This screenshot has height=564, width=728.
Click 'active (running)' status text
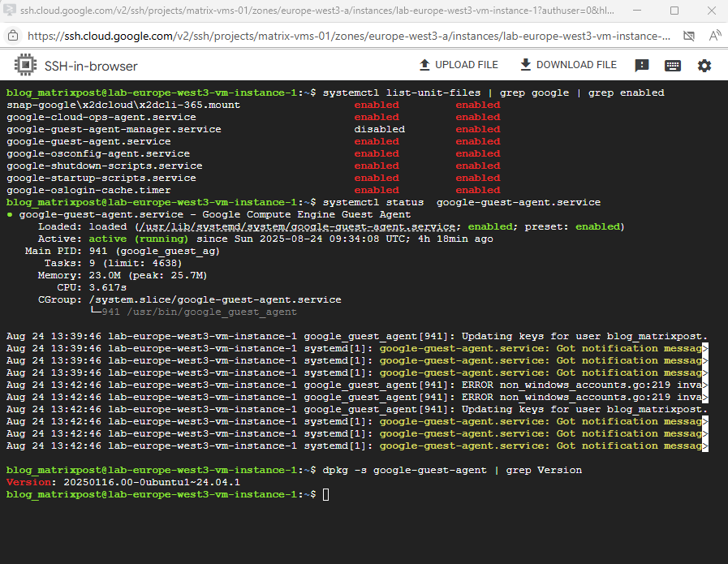click(x=139, y=239)
